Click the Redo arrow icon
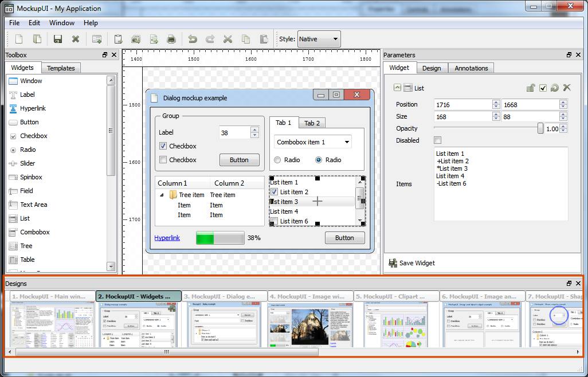The width and height of the screenshot is (588, 377). (210, 39)
